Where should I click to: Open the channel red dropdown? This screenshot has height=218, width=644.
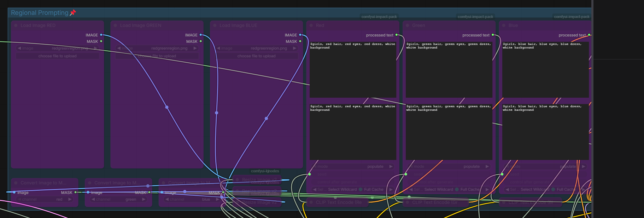click(45, 199)
